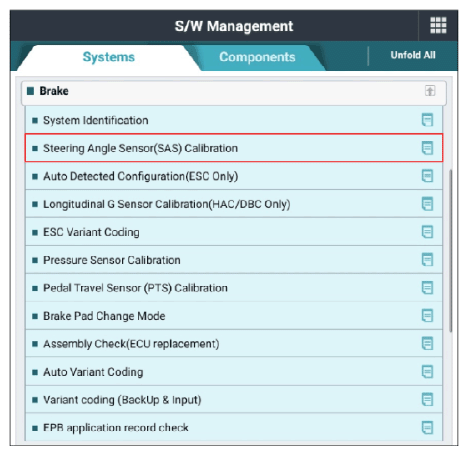Viewport: 468px width, 455px height.
Task: Open document icon beside Auto Variant Coding
Action: click(x=427, y=372)
